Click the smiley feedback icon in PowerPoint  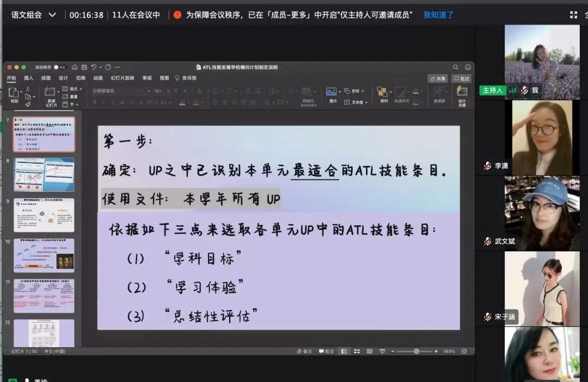click(x=468, y=67)
